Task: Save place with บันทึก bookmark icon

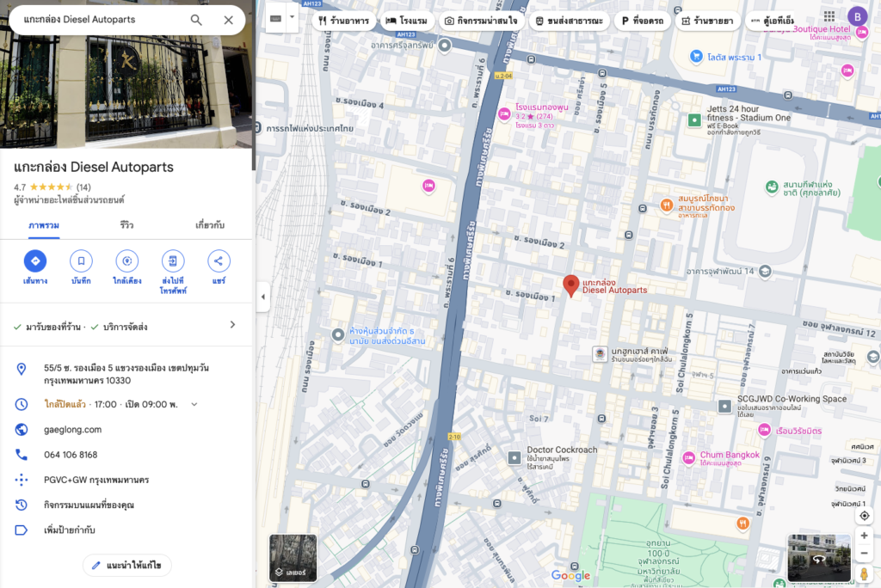Action: [x=81, y=260]
